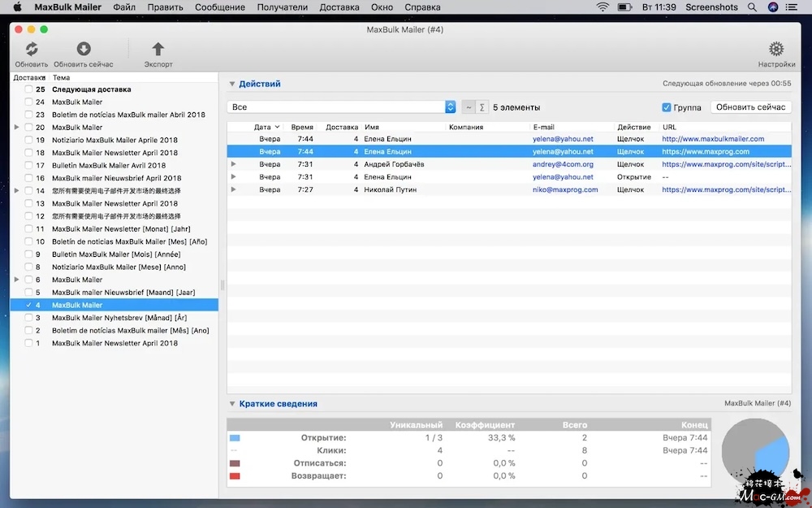Click the Обновить сейчас button beside Группа
The width and height of the screenshot is (812, 508).
(x=750, y=107)
